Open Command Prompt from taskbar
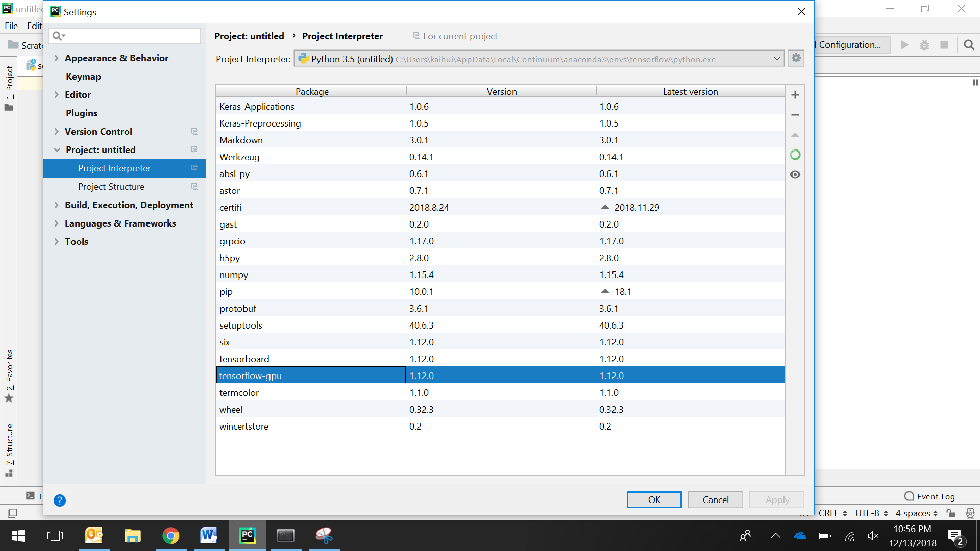The image size is (980, 551). [285, 536]
